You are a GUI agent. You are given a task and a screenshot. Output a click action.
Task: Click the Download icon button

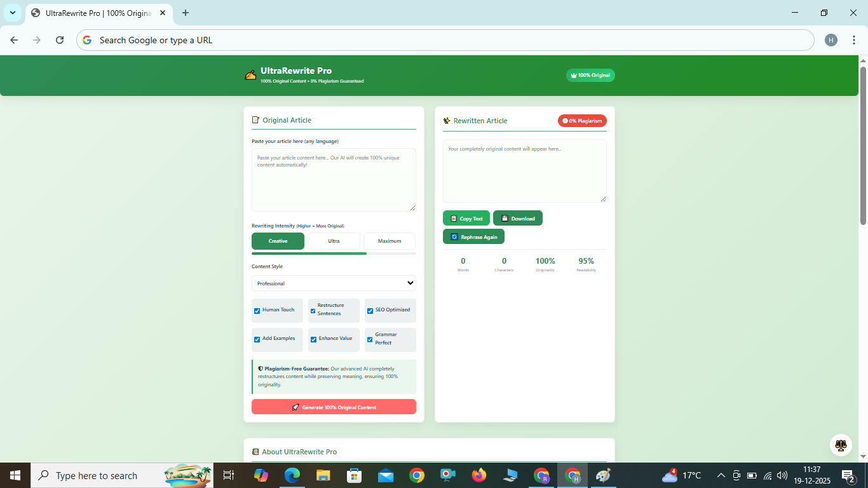(x=504, y=218)
